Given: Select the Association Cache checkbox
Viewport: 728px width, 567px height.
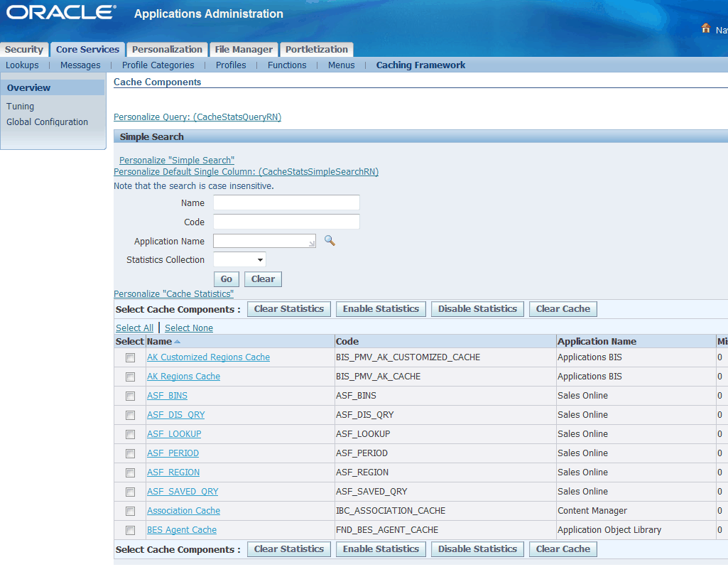Looking at the screenshot, I should click(x=131, y=510).
